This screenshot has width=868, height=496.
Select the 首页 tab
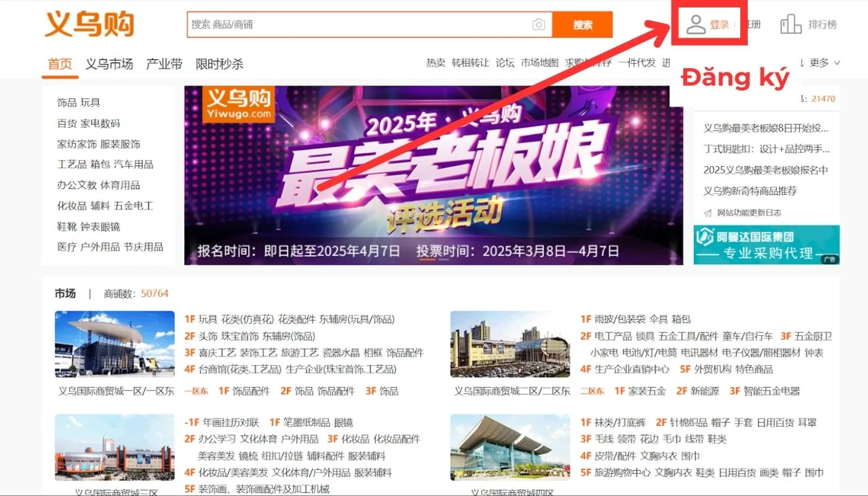coord(60,64)
